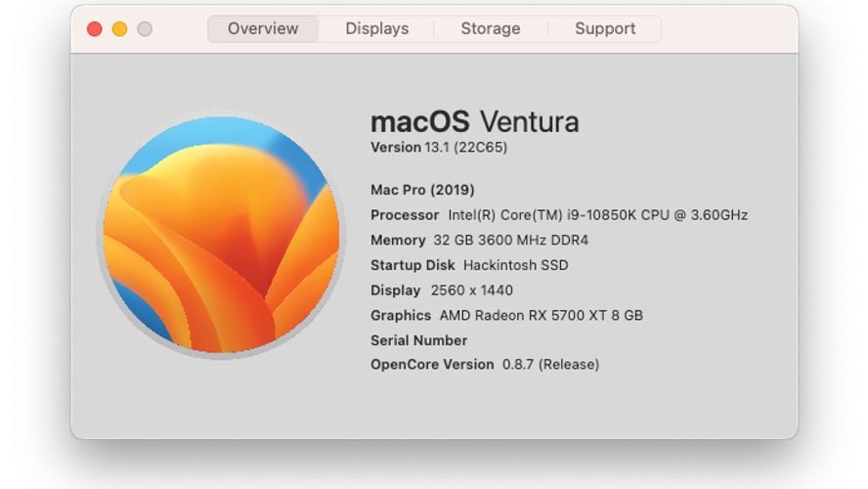Click the gray zoom window button
This screenshot has width=868, height=489.
click(145, 29)
